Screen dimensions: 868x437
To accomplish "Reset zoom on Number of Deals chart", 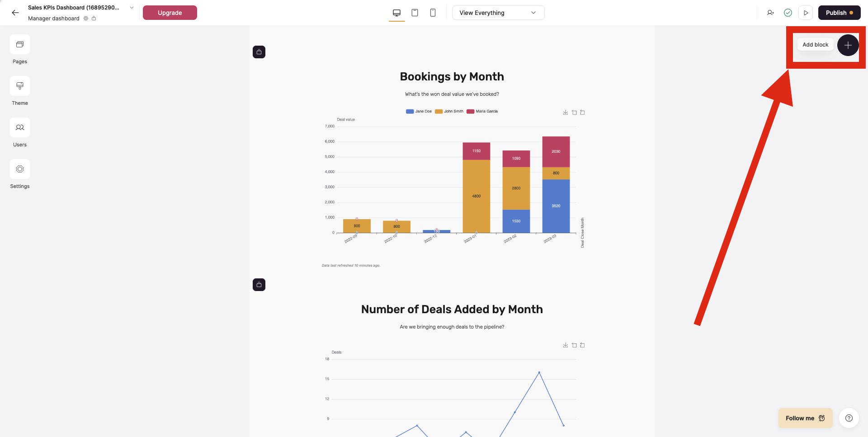I will (x=582, y=345).
